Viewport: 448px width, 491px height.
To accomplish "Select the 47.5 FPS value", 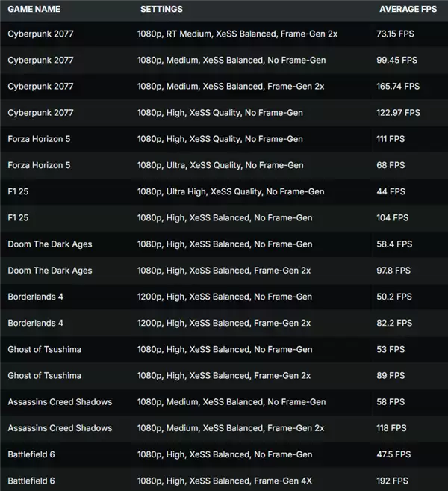I will (x=393, y=454).
